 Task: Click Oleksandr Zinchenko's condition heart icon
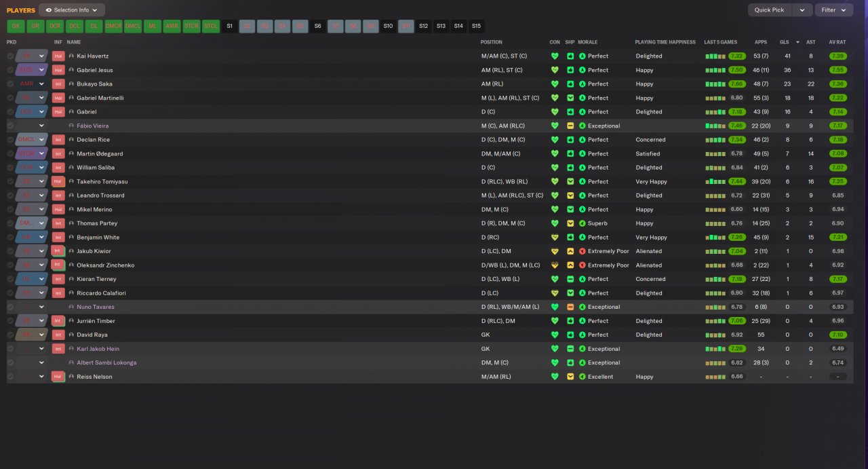(x=555, y=265)
